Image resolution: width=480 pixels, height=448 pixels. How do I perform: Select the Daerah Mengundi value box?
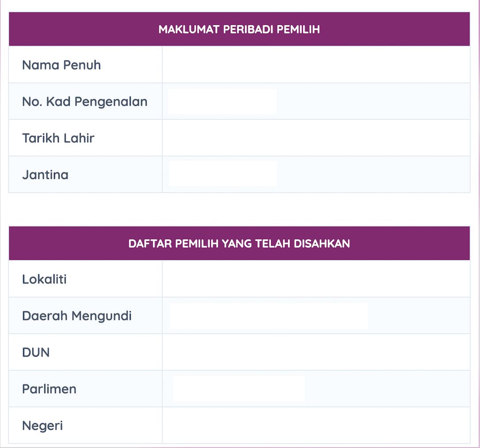tap(268, 316)
